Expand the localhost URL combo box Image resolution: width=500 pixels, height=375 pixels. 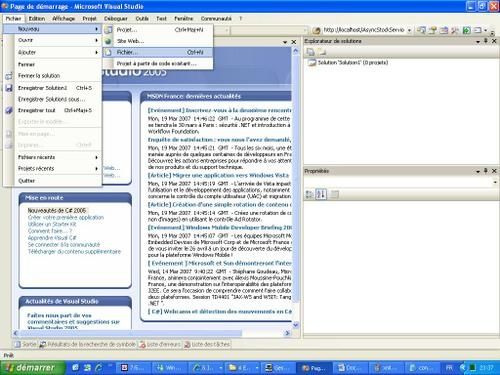pos(409,30)
